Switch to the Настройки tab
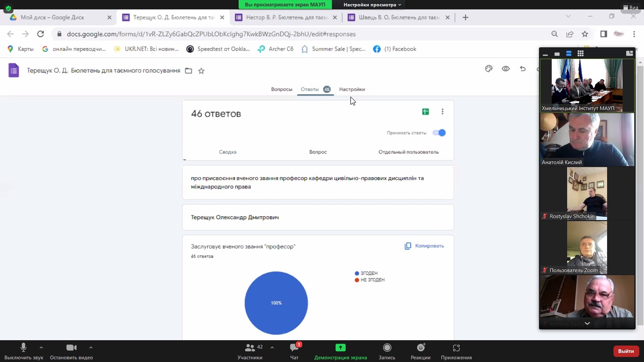The image size is (644, 362). click(352, 89)
